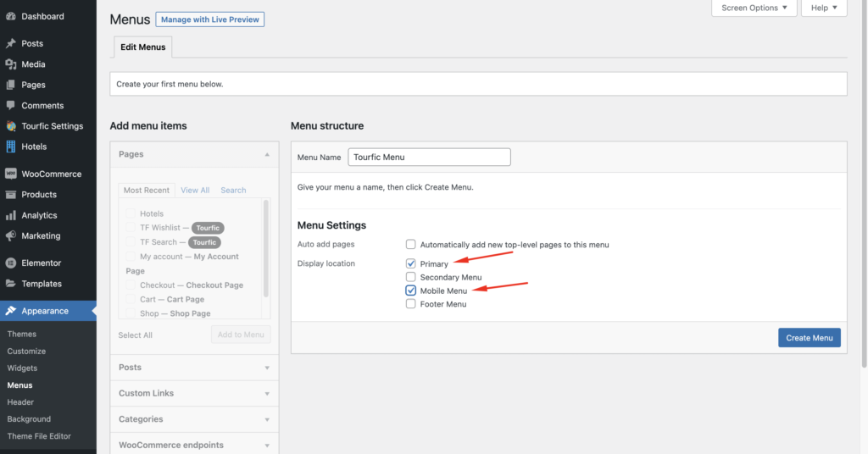Viewport: 868px width, 454px height.
Task: Check the Secondary Menu location
Action: coord(411,277)
